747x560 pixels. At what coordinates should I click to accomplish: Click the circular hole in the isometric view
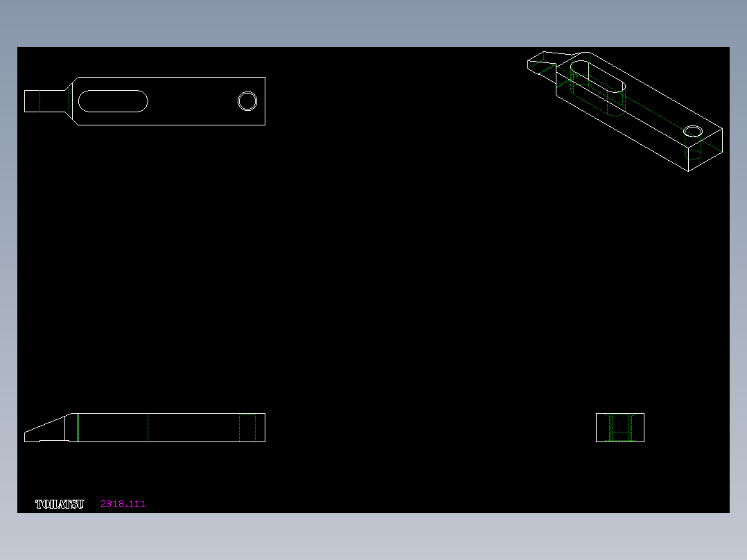(x=693, y=131)
